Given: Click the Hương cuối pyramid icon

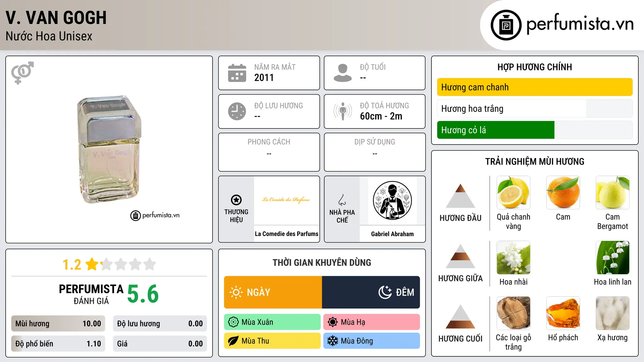Looking at the screenshot, I should click(460, 316).
